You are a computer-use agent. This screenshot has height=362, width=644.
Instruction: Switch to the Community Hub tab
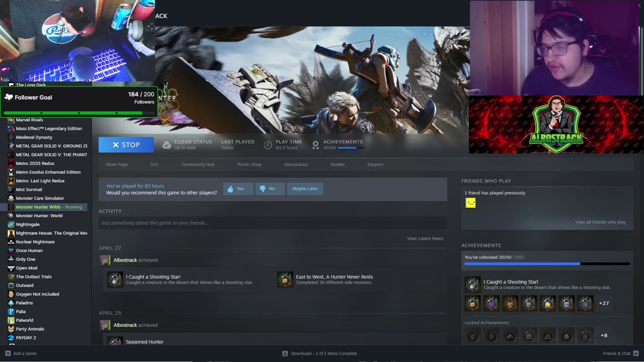(198, 164)
